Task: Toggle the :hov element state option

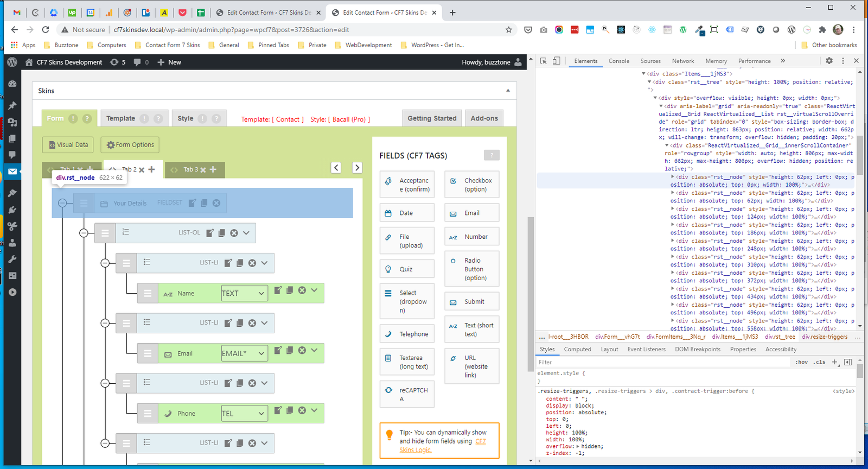Action: click(x=801, y=362)
